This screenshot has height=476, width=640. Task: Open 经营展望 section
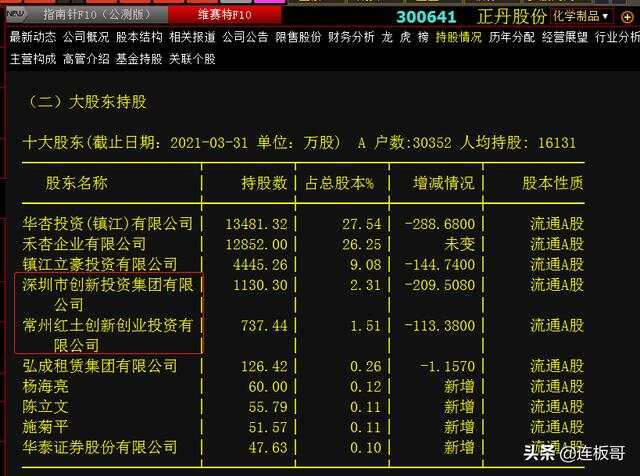[x=565, y=37]
